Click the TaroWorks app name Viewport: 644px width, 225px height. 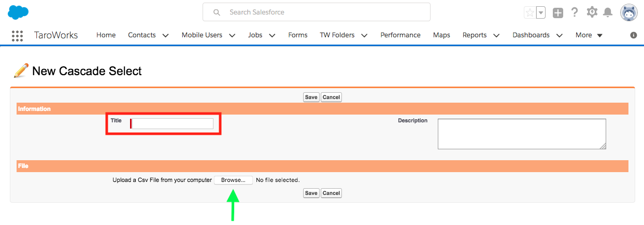click(x=56, y=35)
